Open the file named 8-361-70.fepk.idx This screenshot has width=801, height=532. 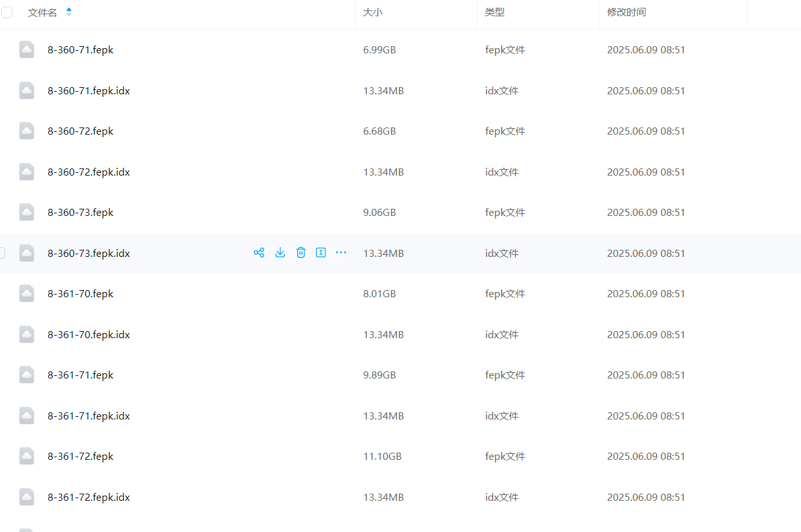(88, 334)
